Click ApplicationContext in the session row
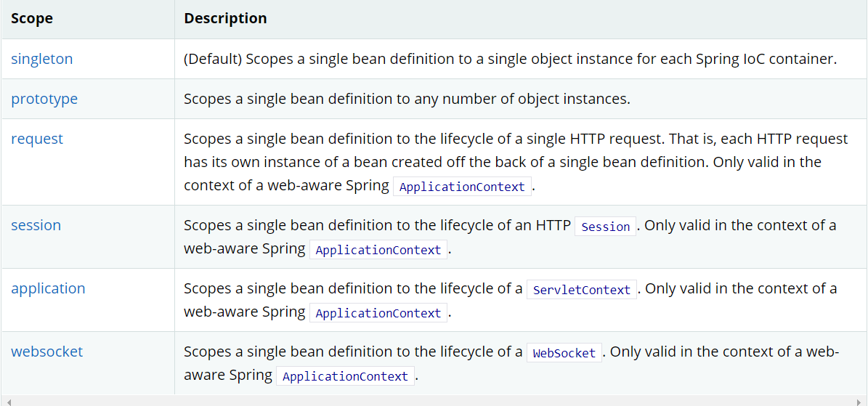Screen dimensions: 868x406 pyautogui.click(x=378, y=250)
